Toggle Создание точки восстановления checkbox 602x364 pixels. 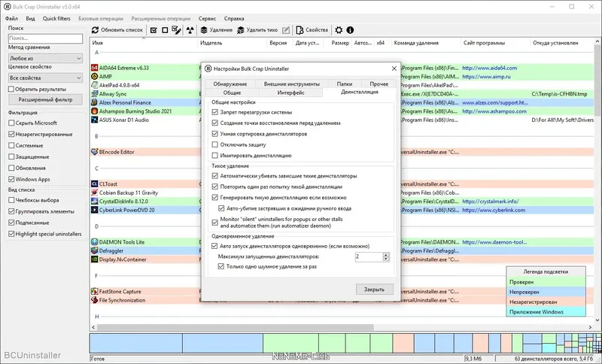coord(215,123)
